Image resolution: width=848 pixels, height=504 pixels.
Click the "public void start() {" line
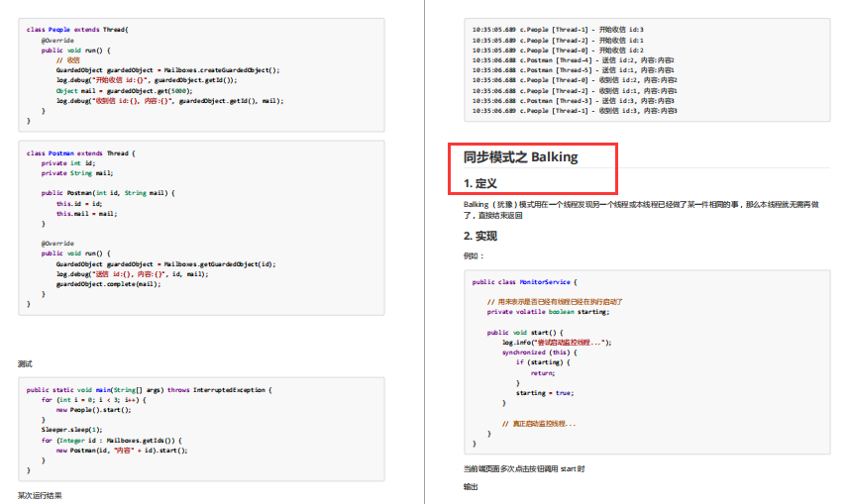coord(525,333)
